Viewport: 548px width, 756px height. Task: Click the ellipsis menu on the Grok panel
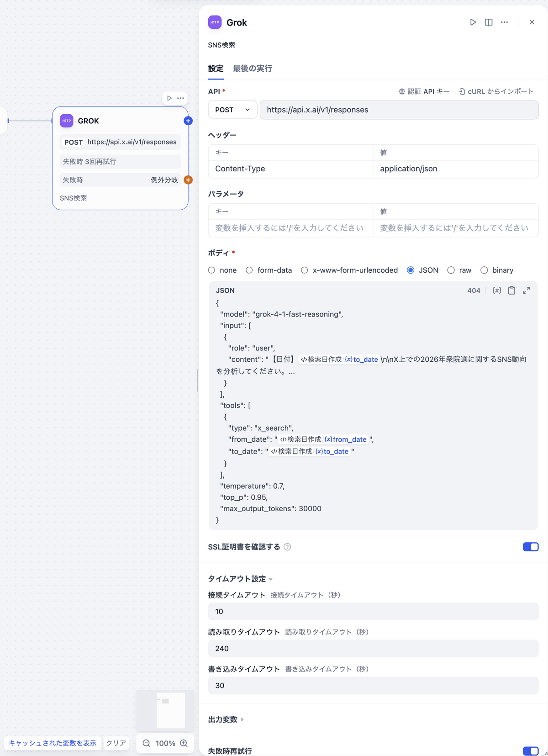pyautogui.click(x=504, y=22)
